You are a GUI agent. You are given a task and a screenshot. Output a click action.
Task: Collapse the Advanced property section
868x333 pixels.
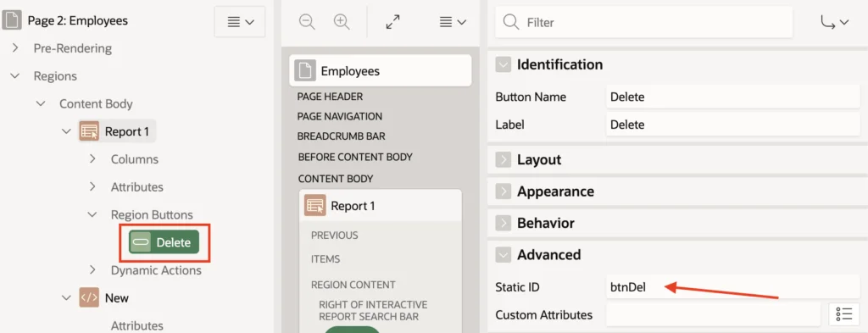click(504, 255)
